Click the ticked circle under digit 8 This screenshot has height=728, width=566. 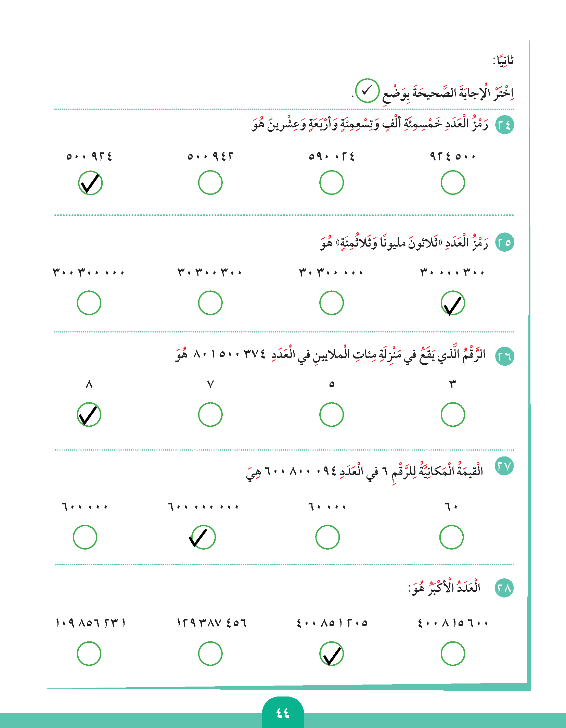click(89, 415)
